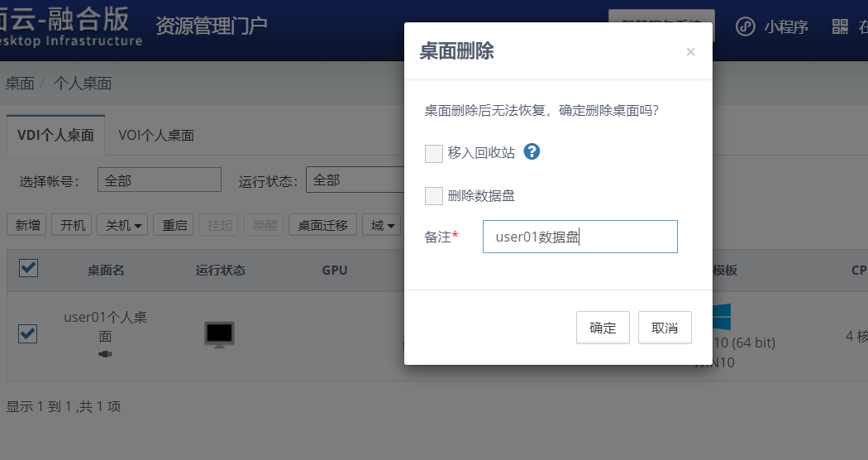Expand the 运行状态 filter dropdown
The width and height of the screenshot is (868, 460).
[354, 180]
